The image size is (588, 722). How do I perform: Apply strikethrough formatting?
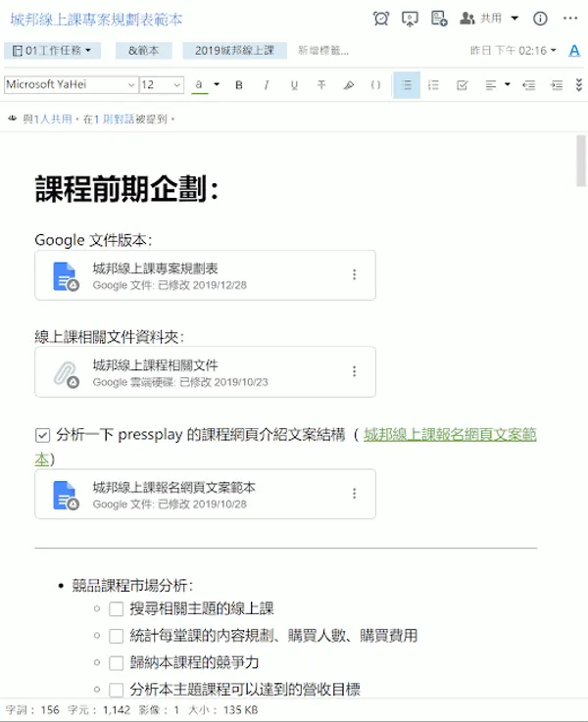tap(321, 85)
